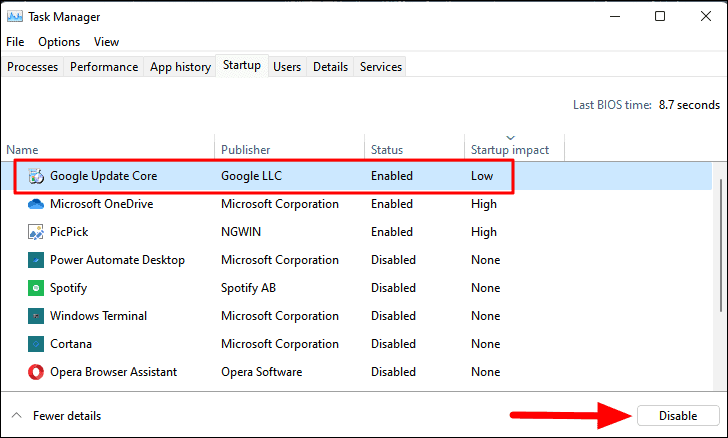Click the Task Manager title bar icon
Image resolution: width=728 pixels, height=438 pixels.
15,17
